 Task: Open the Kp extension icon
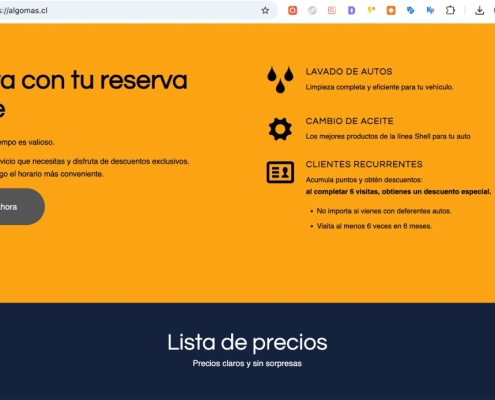point(430,11)
